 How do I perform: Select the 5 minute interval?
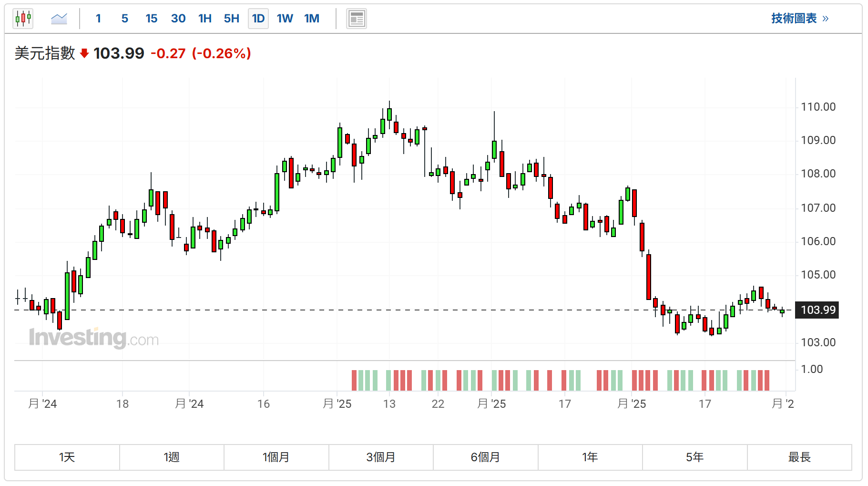tap(125, 19)
